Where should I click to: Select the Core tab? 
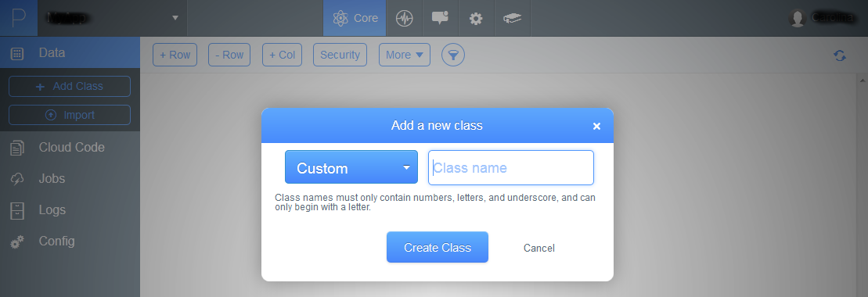(x=355, y=18)
